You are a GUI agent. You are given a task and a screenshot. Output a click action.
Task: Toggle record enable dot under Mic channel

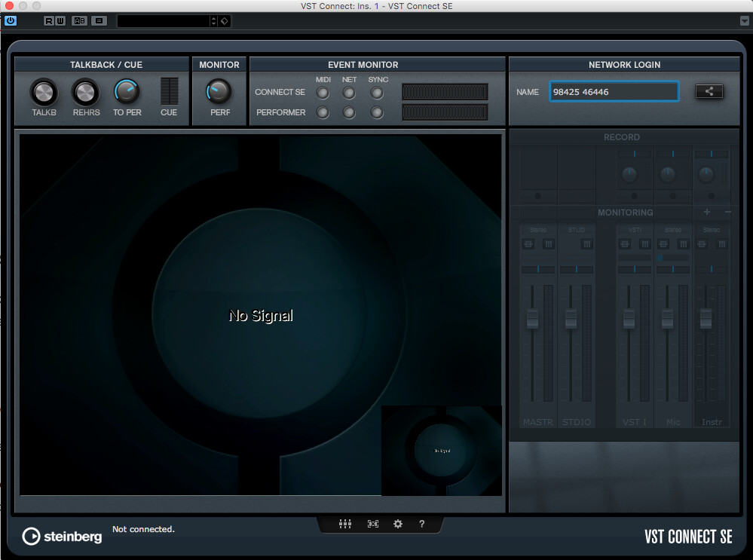[x=672, y=196]
